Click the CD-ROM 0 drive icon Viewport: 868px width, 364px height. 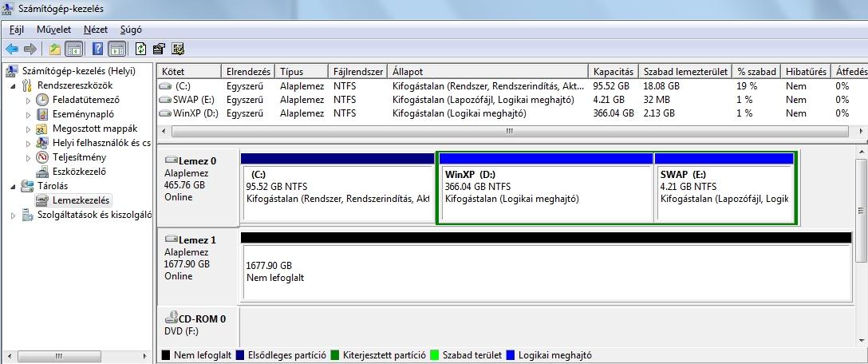[172, 318]
